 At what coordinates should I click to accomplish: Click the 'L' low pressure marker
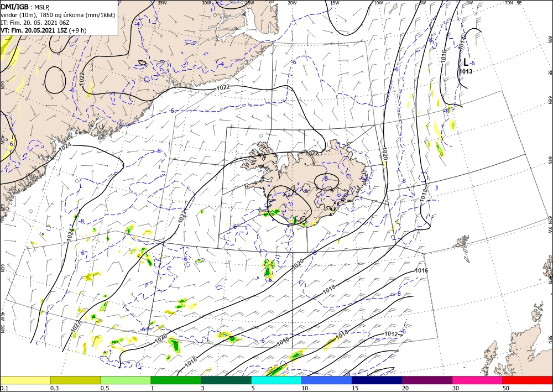tap(466, 62)
